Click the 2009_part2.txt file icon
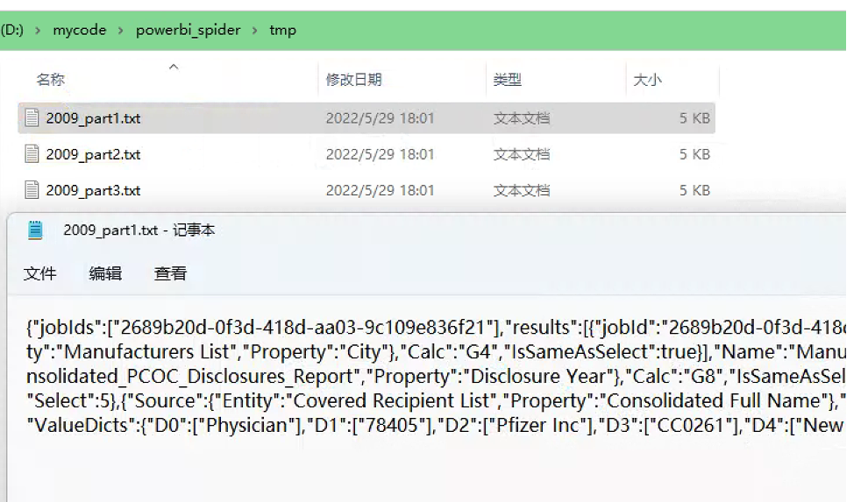 point(32,153)
